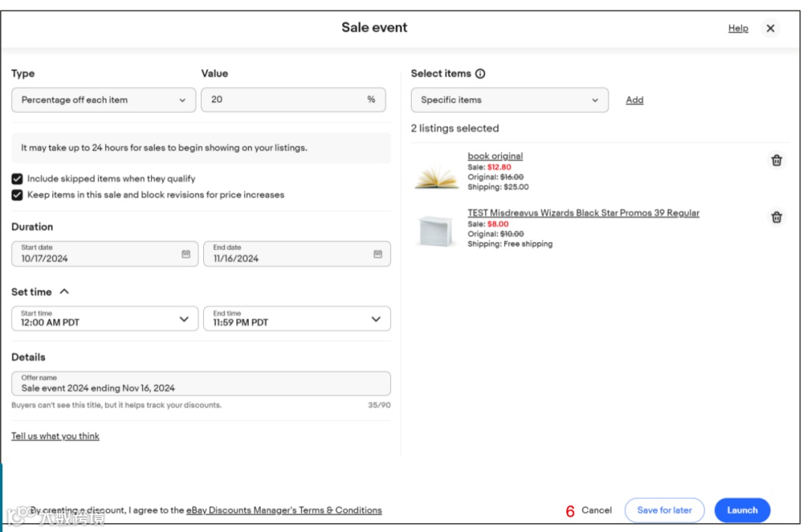The height and width of the screenshot is (532, 807).
Task: Close the Sale event dialog
Action: pos(770,28)
